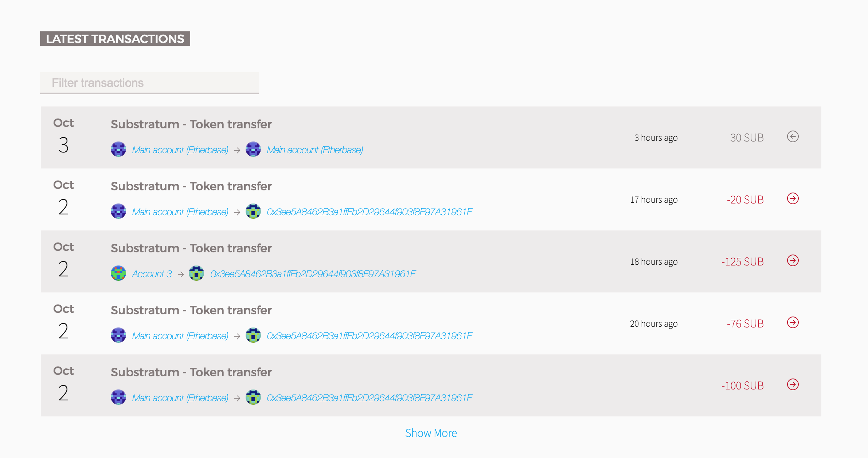Click the Main account identicon in the top transaction
The image size is (868, 458).
click(118, 149)
